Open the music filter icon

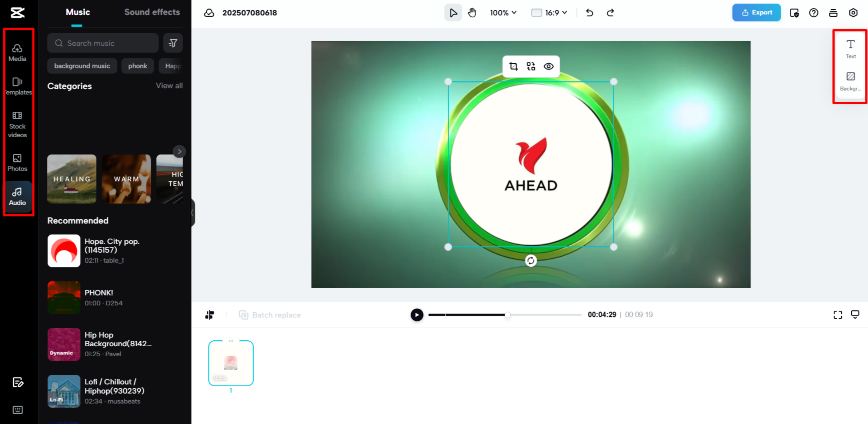tap(173, 43)
